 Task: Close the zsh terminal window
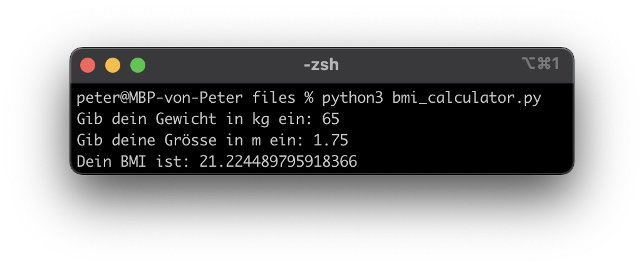(88, 65)
